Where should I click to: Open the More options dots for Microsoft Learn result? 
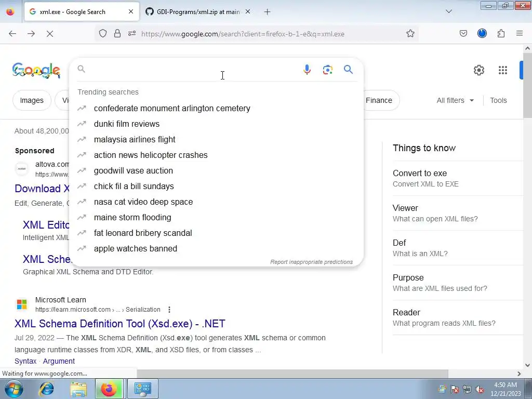(x=169, y=310)
